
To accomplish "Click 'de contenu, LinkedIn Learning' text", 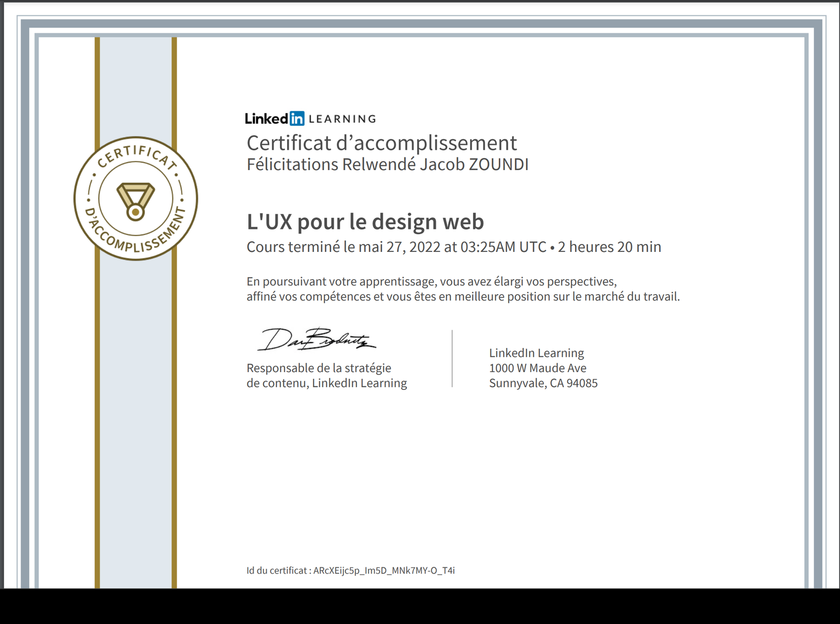I will (x=327, y=383).
